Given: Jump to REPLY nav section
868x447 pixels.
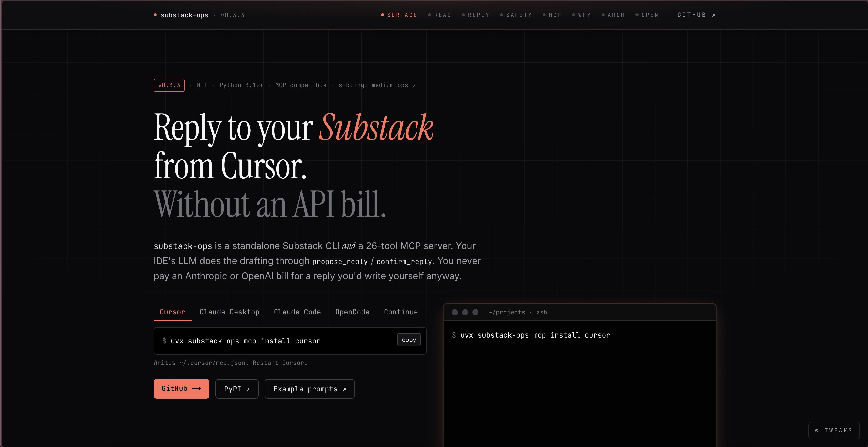Looking at the screenshot, I should (475, 15).
